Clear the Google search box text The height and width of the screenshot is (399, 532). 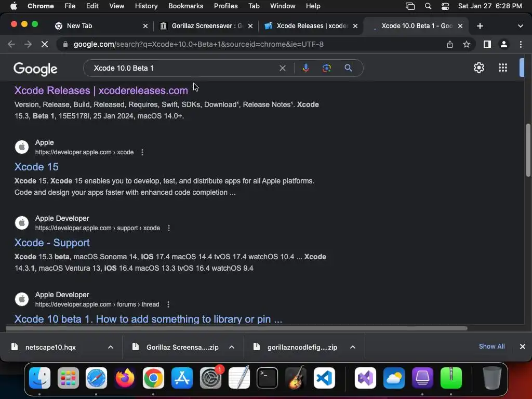tap(282, 68)
